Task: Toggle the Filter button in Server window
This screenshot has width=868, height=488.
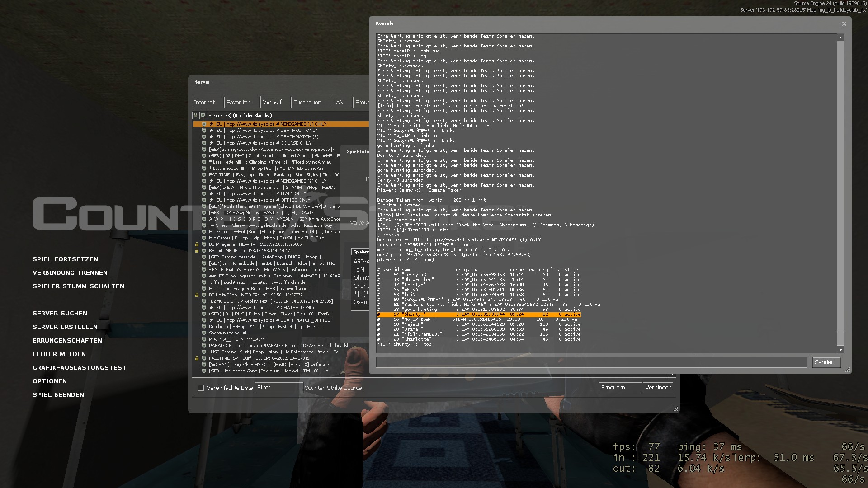Action: click(x=278, y=388)
